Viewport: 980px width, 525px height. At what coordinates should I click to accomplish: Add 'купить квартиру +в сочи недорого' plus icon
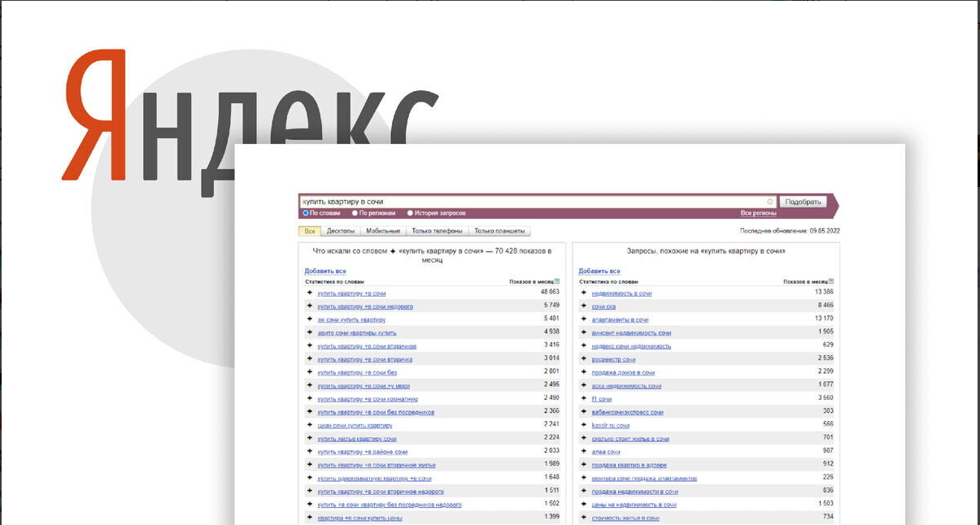click(x=310, y=306)
